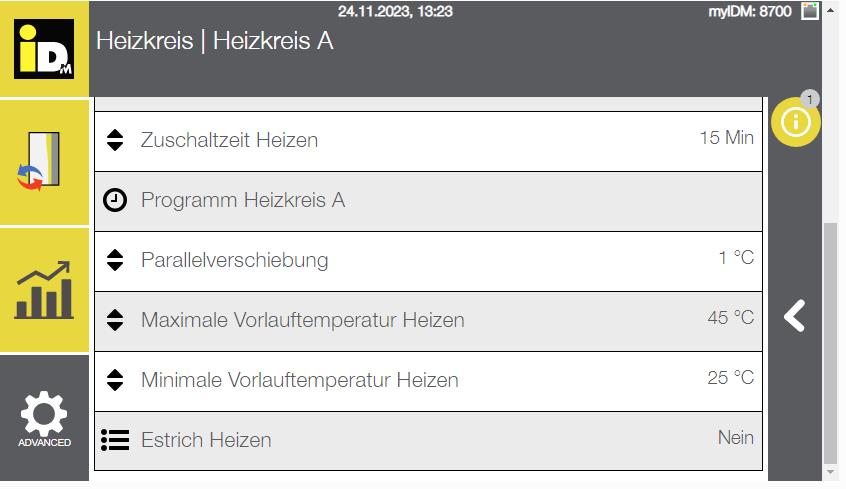Open the Estrich Heizen option list
846x489 pixels.
(428, 441)
